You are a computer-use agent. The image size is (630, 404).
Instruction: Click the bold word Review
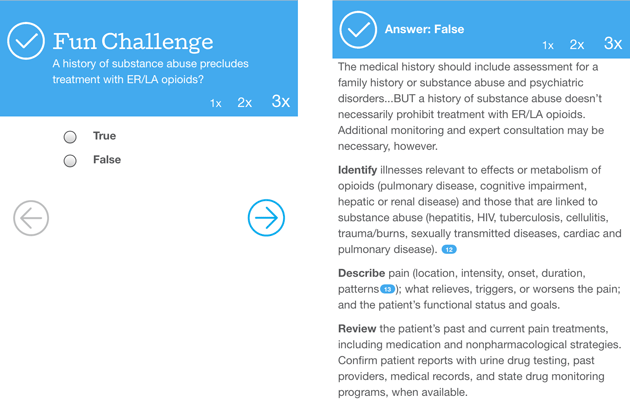pyautogui.click(x=357, y=329)
